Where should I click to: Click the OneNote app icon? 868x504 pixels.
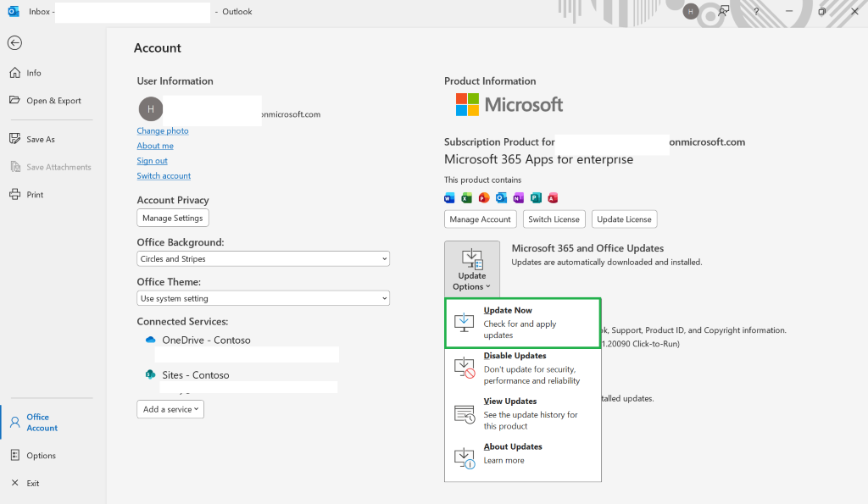[x=518, y=198]
